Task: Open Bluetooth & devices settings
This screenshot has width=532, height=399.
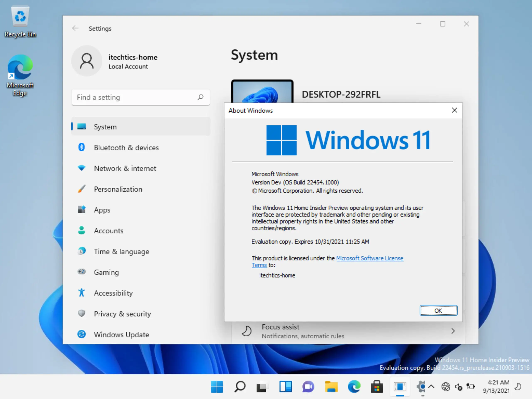Action: [141, 147]
